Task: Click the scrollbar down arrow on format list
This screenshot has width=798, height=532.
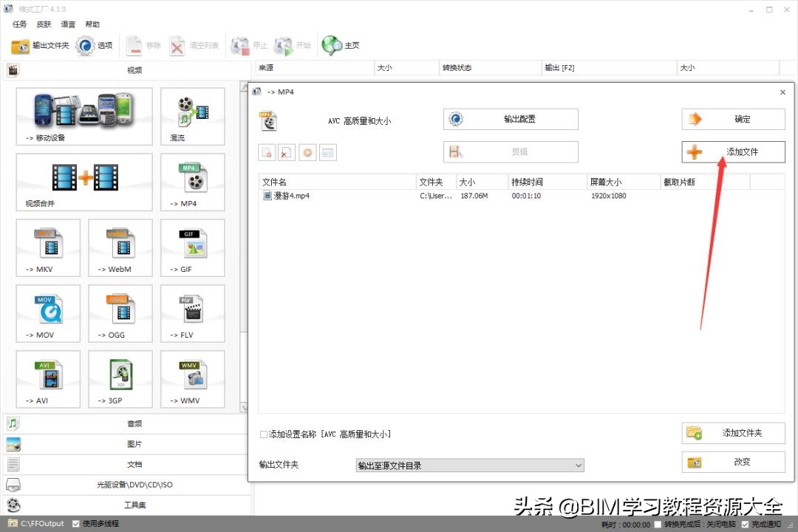Action: (x=245, y=407)
